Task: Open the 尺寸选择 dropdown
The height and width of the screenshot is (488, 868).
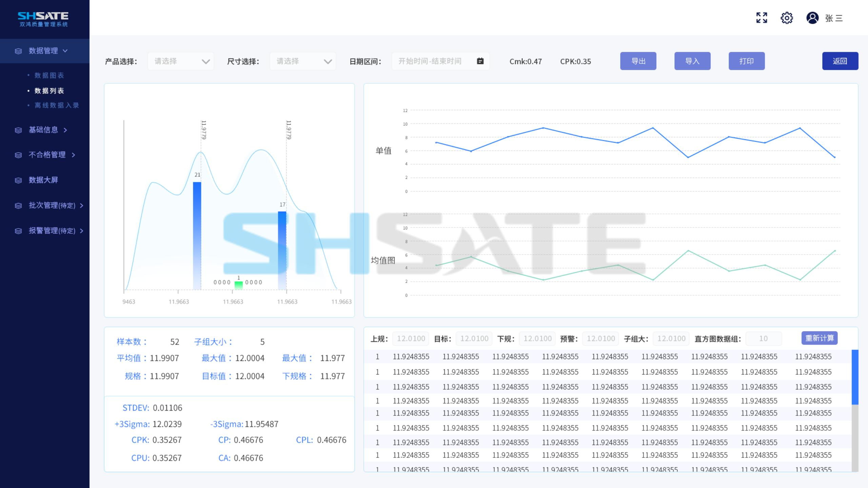Action: point(303,61)
